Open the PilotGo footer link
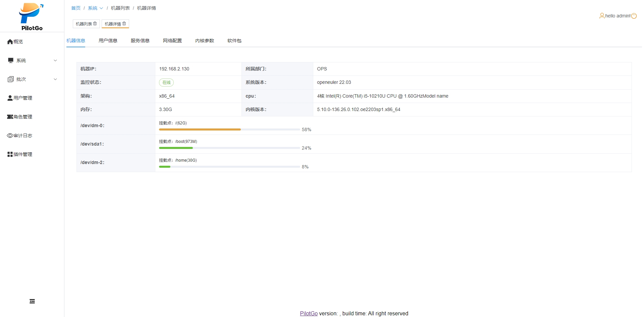The image size is (644, 317). tap(309, 313)
